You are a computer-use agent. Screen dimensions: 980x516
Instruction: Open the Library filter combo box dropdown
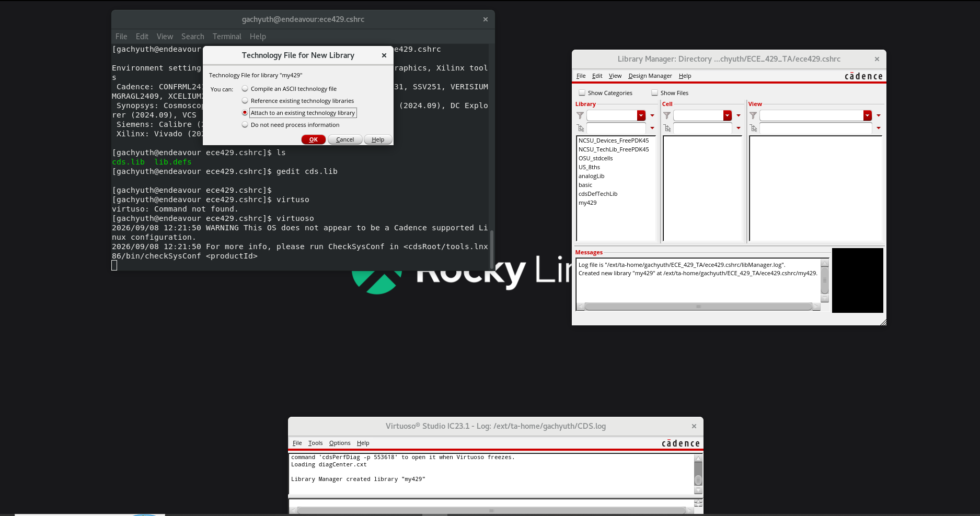coord(641,115)
